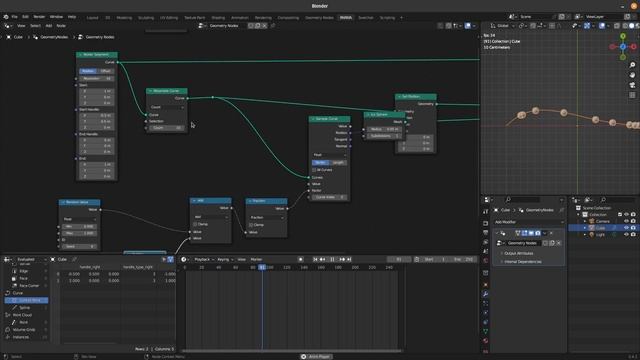The image size is (640, 360).
Task: Open the Render menu
Action: tap(39, 17)
